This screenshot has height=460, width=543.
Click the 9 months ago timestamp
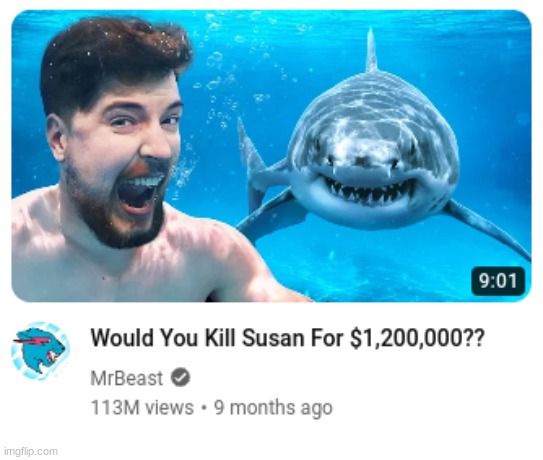(x=273, y=407)
